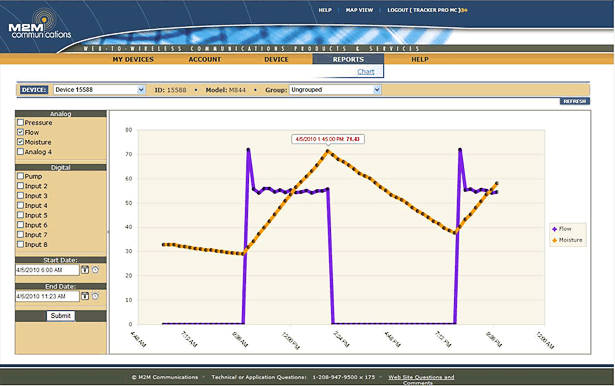615x386 pixels.
Task: Open the Group Ungrouped dropdown
Action: click(335, 90)
